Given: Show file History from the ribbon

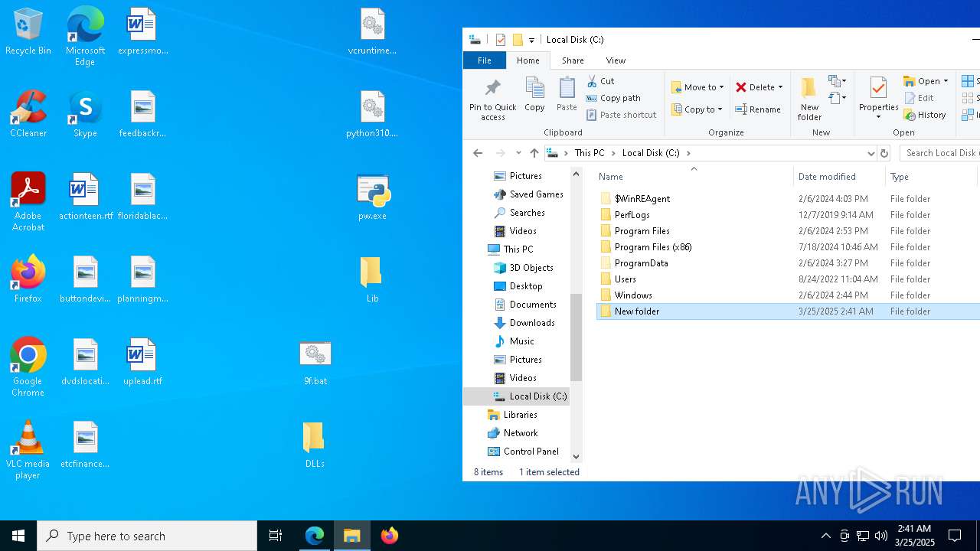Looking at the screenshot, I should click(925, 115).
